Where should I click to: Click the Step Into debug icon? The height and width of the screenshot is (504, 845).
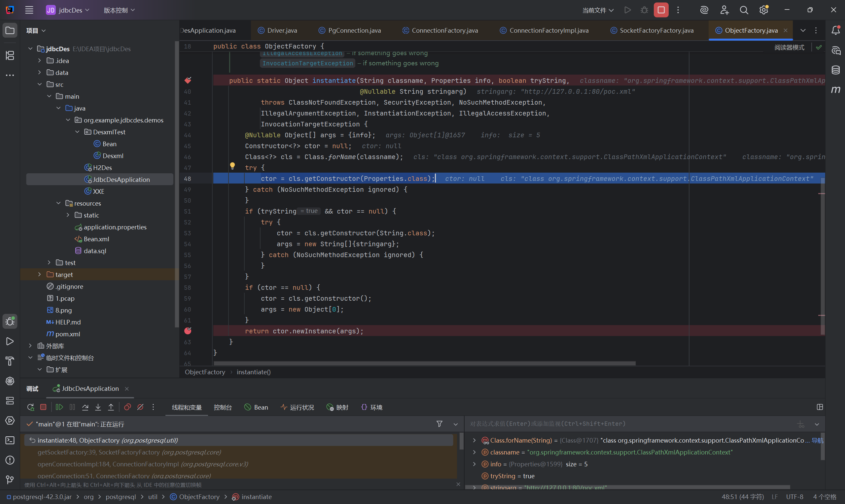click(x=98, y=407)
